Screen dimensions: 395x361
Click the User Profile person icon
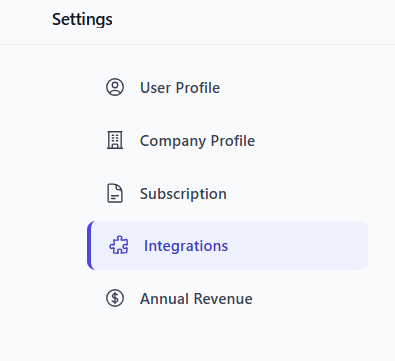click(115, 87)
